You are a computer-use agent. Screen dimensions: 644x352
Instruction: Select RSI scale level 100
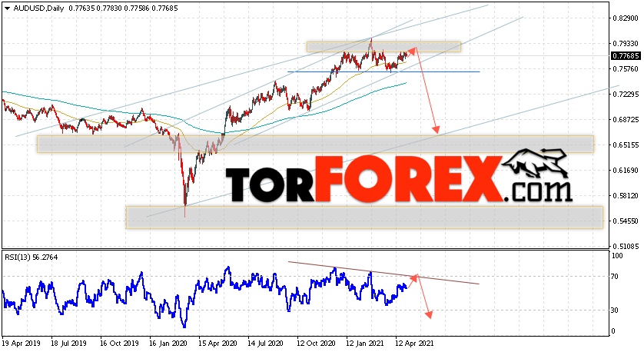[x=617, y=256]
